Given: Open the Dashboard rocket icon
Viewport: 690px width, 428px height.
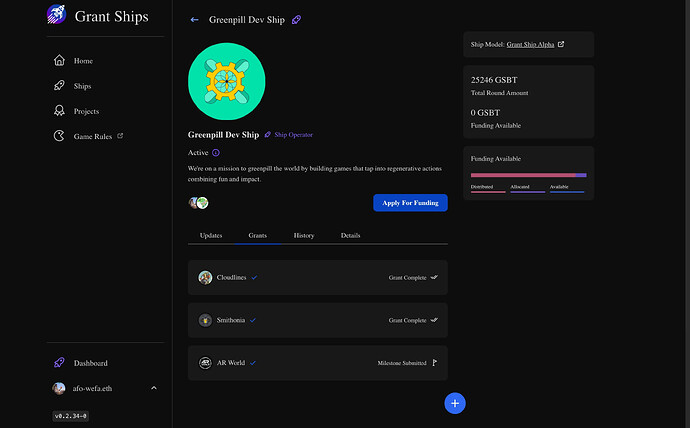Looking at the screenshot, I should (x=59, y=362).
